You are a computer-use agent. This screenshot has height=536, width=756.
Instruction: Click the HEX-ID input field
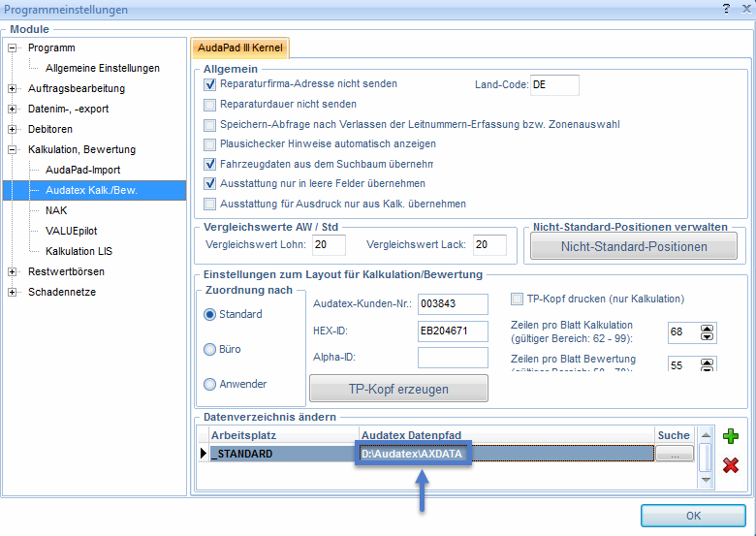click(453, 331)
